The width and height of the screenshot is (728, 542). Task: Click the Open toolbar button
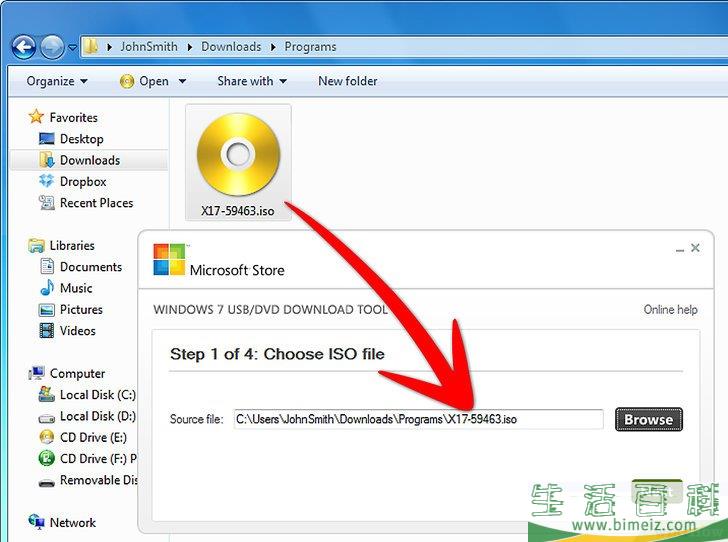click(144, 81)
